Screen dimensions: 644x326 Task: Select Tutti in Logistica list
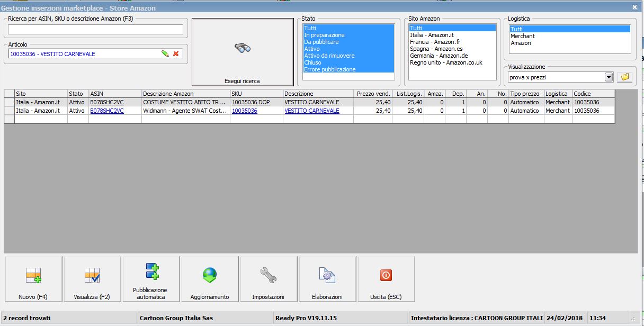[x=570, y=29]
